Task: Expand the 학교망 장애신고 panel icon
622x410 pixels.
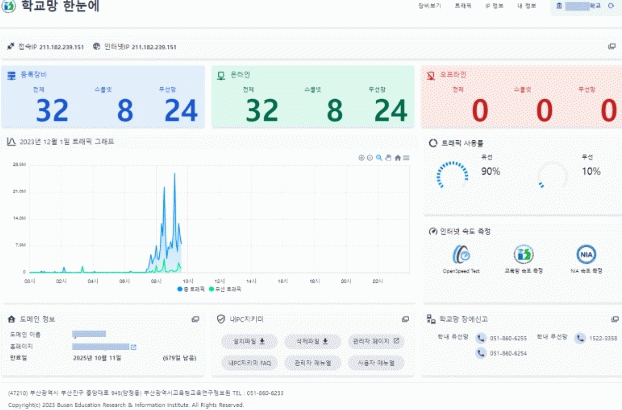Action: coord(613,319)
